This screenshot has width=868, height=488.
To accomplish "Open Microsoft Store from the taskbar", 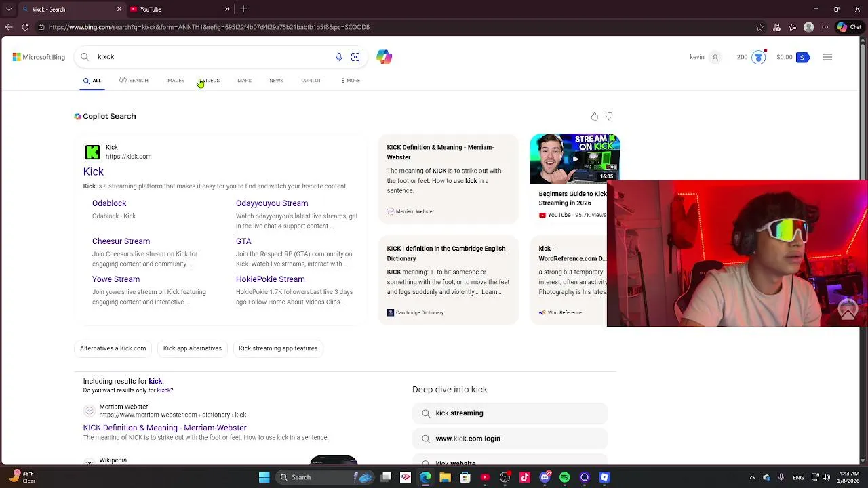I will tap(465, 477).
